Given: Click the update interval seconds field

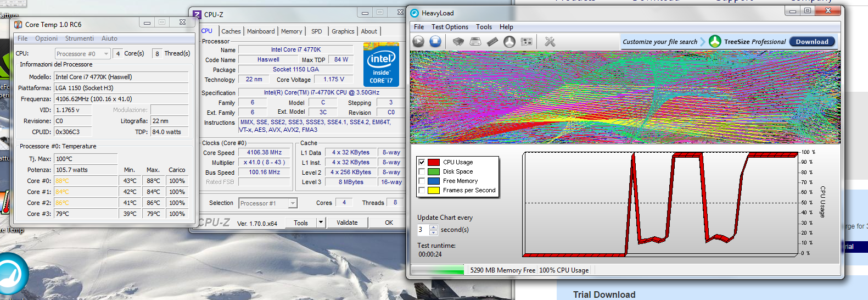Looking at the screenshot, I should click(423, 230).
